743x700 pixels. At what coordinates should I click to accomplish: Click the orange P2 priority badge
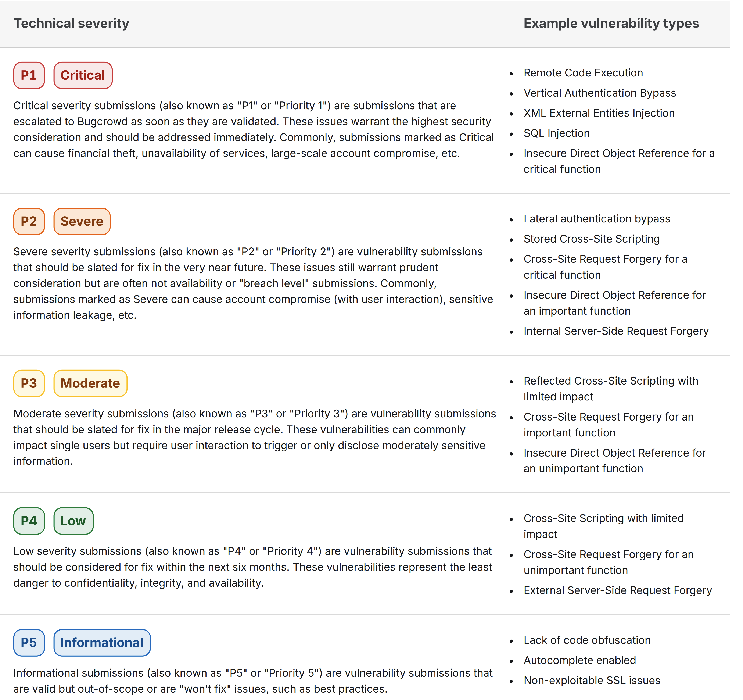point(29,222)
